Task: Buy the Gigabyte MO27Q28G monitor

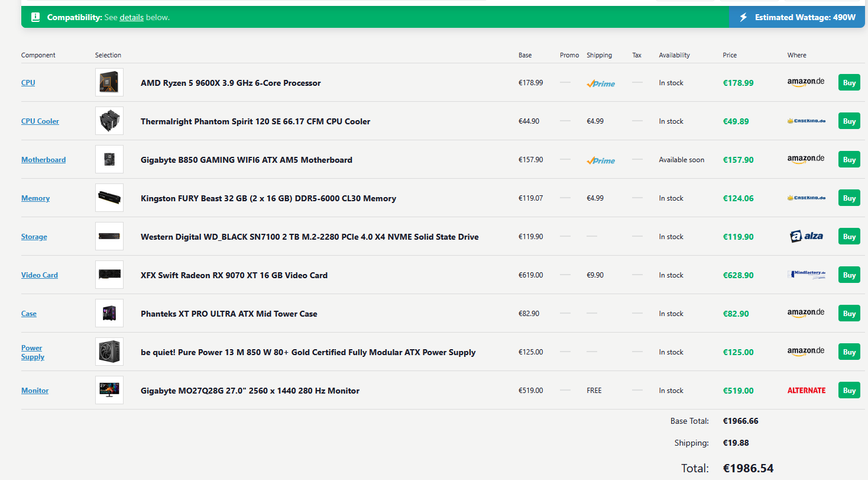Action: (849, 390)
